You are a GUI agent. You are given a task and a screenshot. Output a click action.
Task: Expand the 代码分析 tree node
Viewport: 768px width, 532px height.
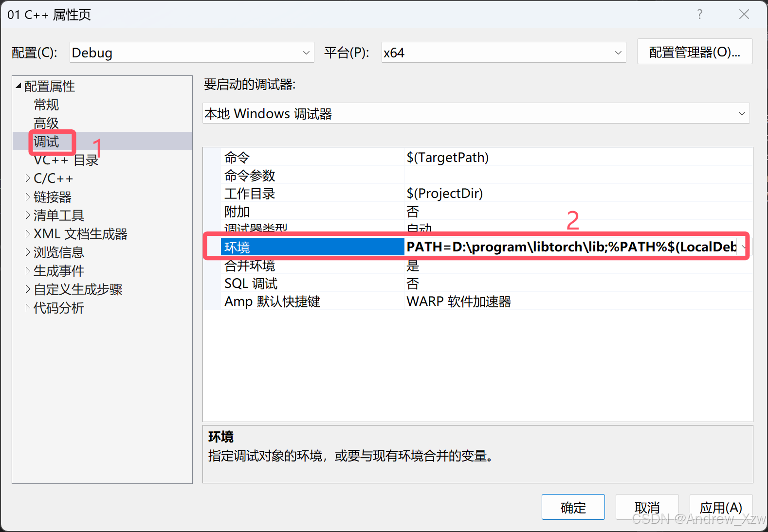click(27, 308)
